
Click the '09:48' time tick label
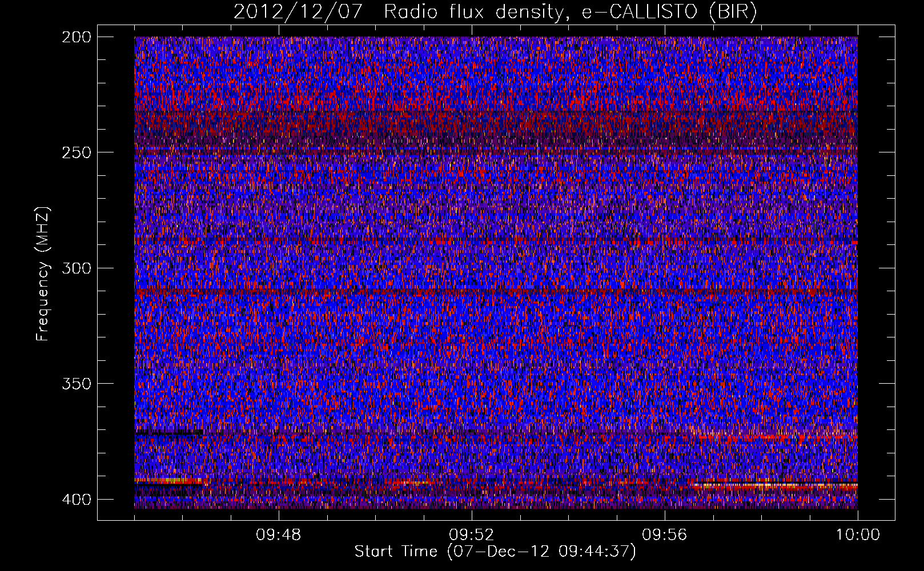point(279,535)
